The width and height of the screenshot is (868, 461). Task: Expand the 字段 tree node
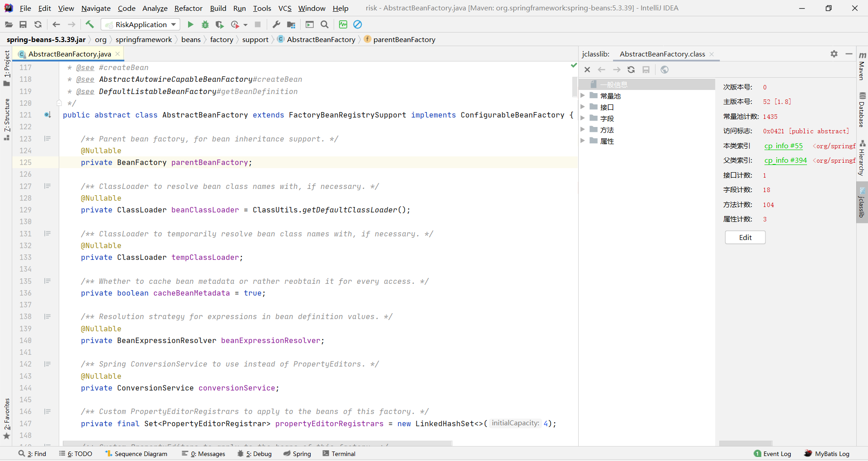pos(583,118)
